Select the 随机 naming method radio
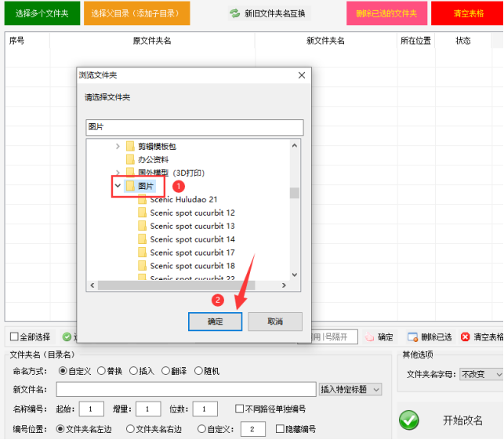Screen dimensions: 504x440 click(x=198, y=371)
